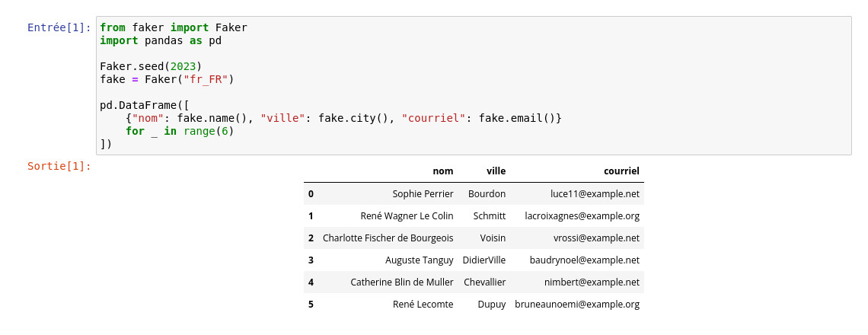This screenshot has height=335, width=868.
Task: Click row index 5 in the table
Action: [x=311, y=305]
